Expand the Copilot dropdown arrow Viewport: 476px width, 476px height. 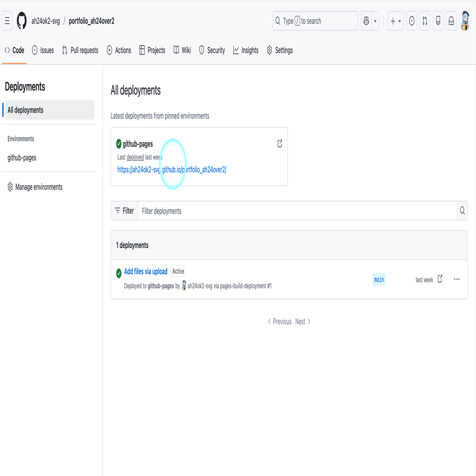[375, 21]
